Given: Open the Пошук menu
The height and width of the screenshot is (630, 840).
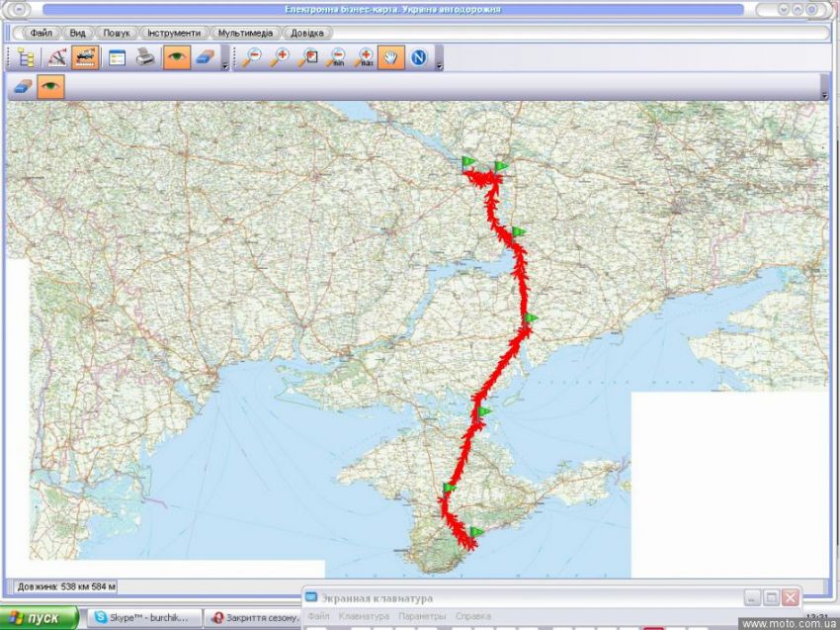Looking at the screenshot, I should 117,33.
